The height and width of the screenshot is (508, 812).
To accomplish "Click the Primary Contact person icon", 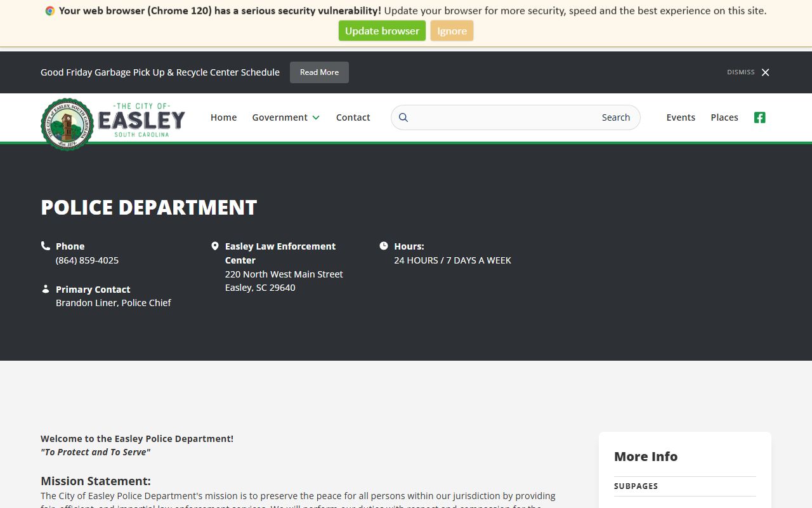I will (x=46, y=289).
